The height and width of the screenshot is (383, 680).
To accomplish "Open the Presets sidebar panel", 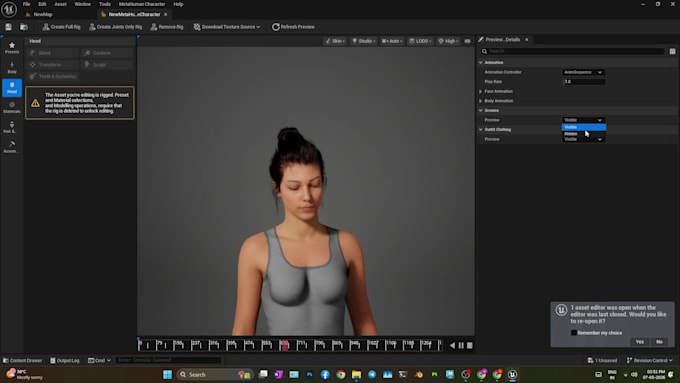I will 12,48.
